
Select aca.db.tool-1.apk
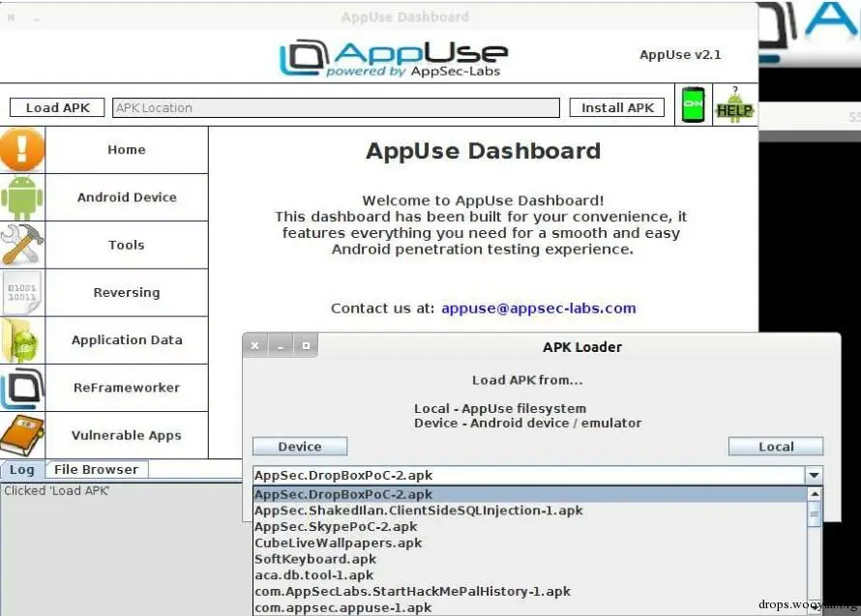[x=530, y=575]
